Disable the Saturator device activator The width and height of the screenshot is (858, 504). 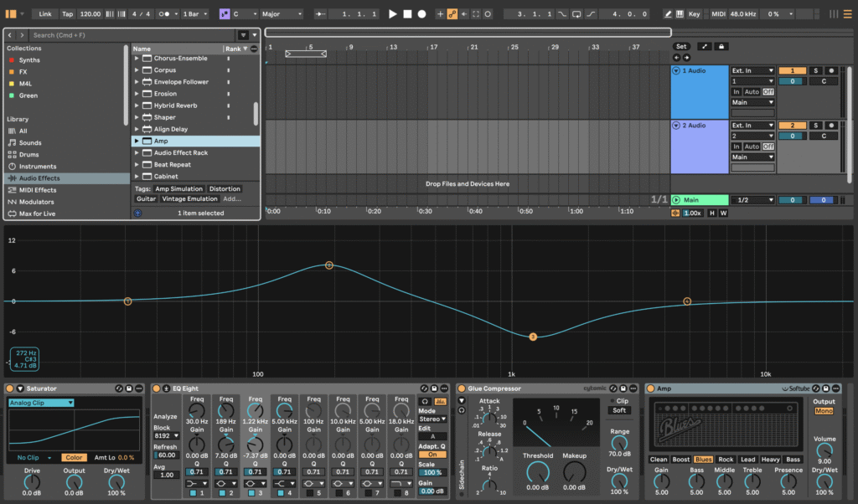pyautogui.click(x=9, y=388)
